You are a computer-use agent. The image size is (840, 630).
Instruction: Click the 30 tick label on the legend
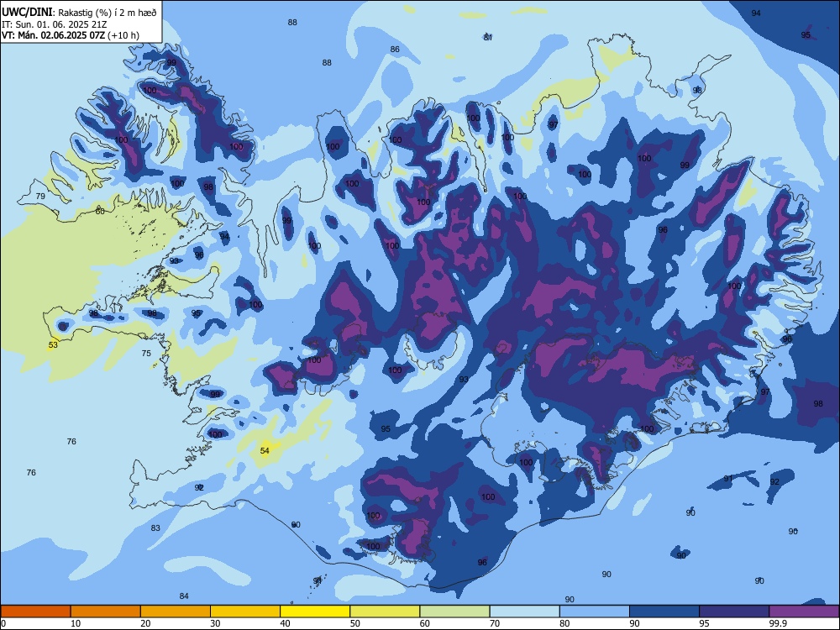pos(215,623)
